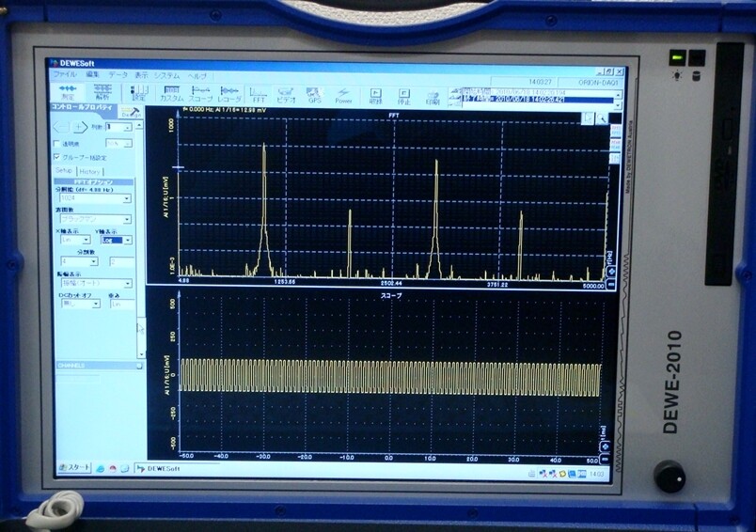Click the taskbar clock showing 14:03

coord(596,474)
